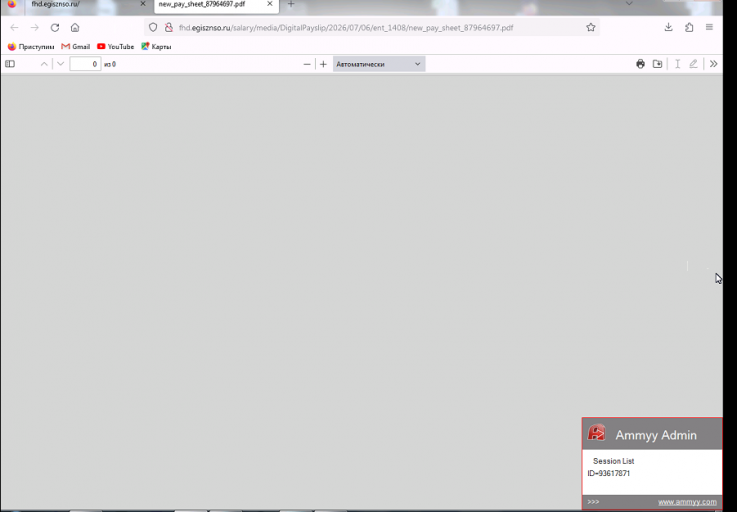Select the ID=93617871 session entry

[609, 473]
